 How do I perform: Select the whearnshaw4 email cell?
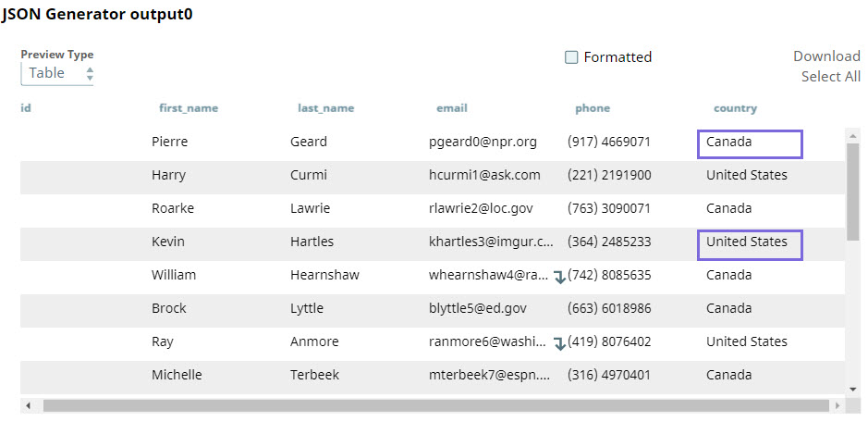point(488,275)
